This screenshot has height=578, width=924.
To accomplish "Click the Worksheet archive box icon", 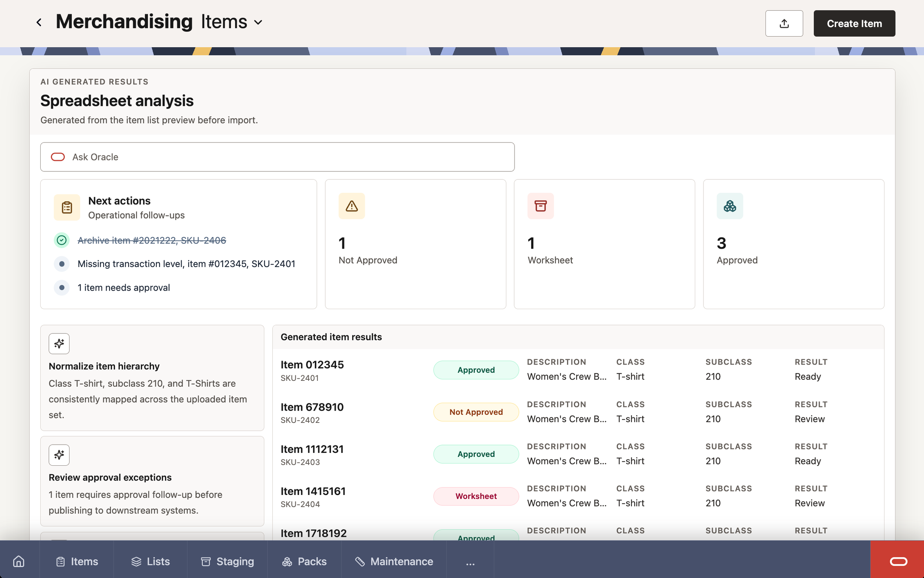I will (x=540, y=206).
